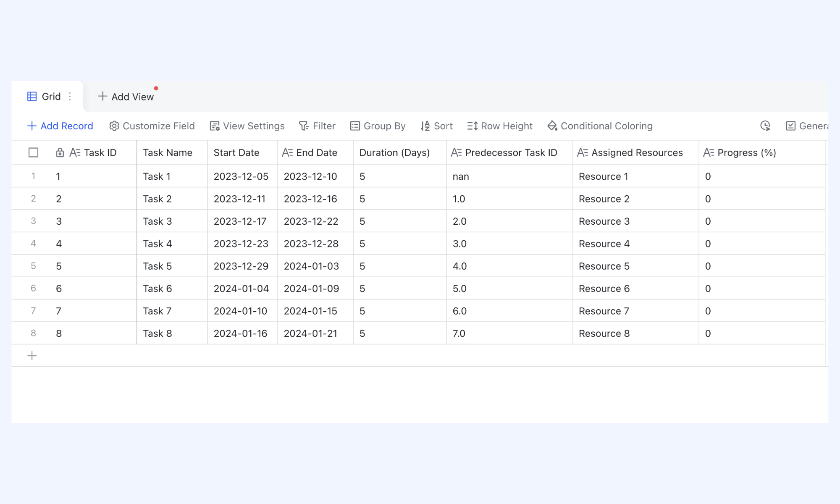Click Add Record button
Viewport: 840px width, 504px height.
tap(60, 126)
